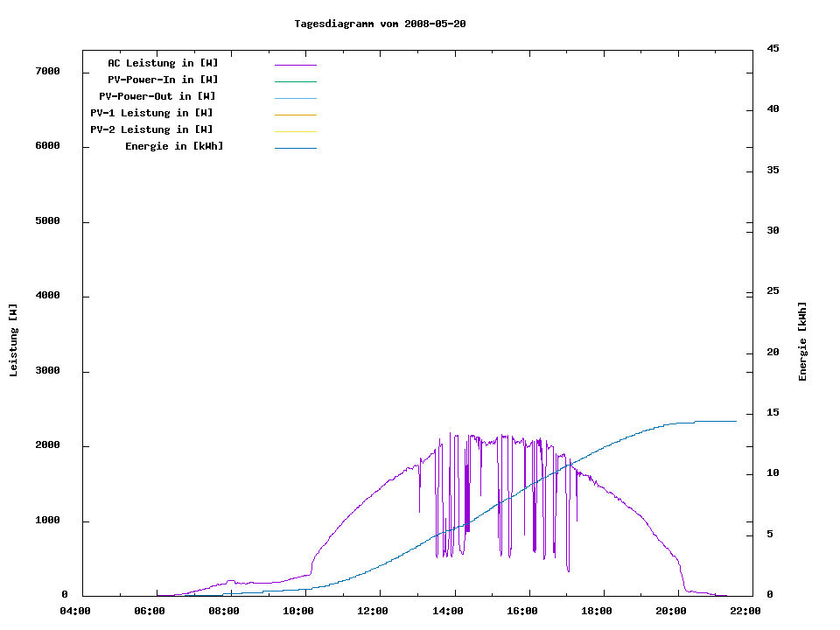Click the 22:00 time axis label
Image resolution: width=840 pixels, height=630 pixels.
click(746, 612)
